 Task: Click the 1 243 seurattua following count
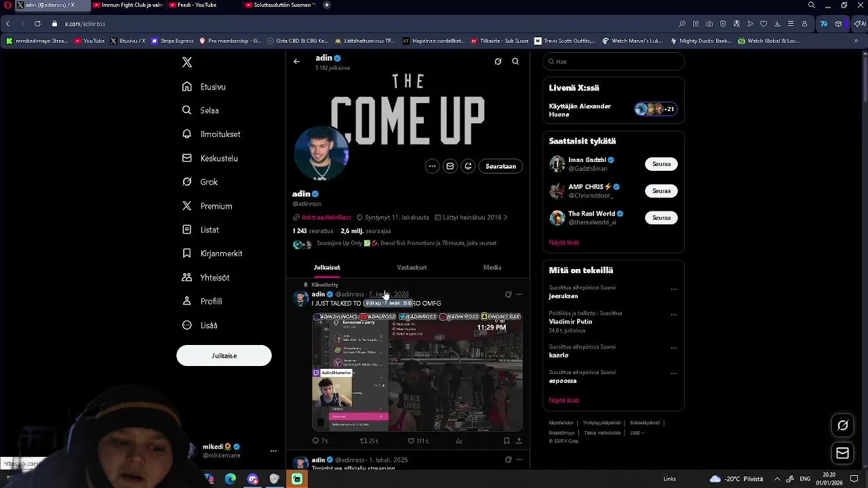313,231
